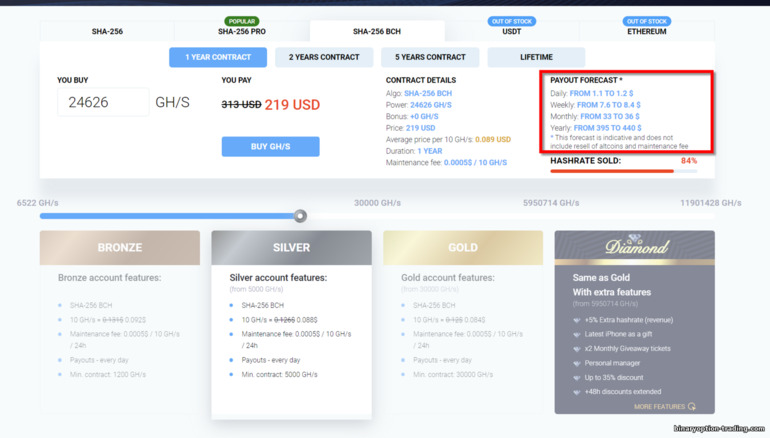Click the diamond icon beside +48h discounts extended
This screenshot has height=438, width=770.
click(577, 392)
